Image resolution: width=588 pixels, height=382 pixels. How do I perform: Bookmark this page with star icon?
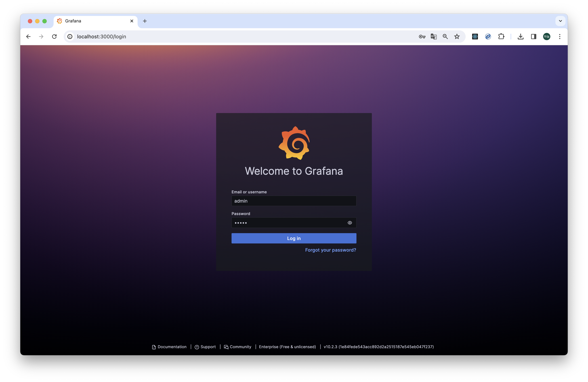[x=457, y=37]
